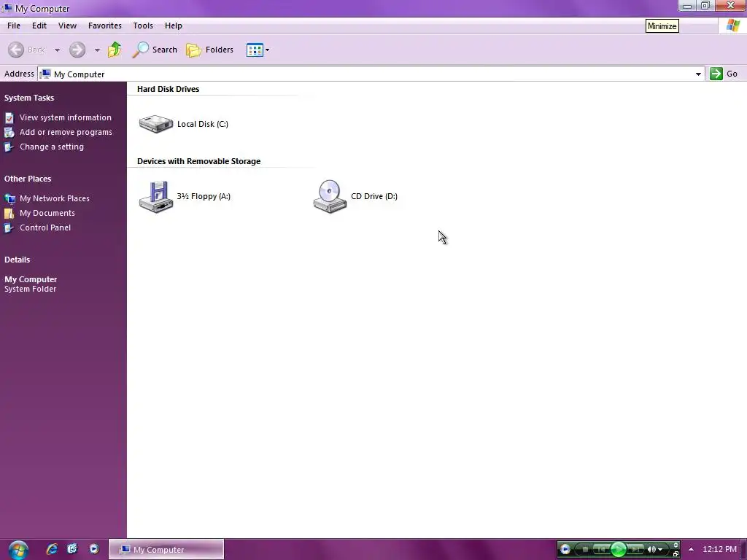747x560 pixels.
Task: Expand the address bar dropdown
Action: (x=698, y=74)
